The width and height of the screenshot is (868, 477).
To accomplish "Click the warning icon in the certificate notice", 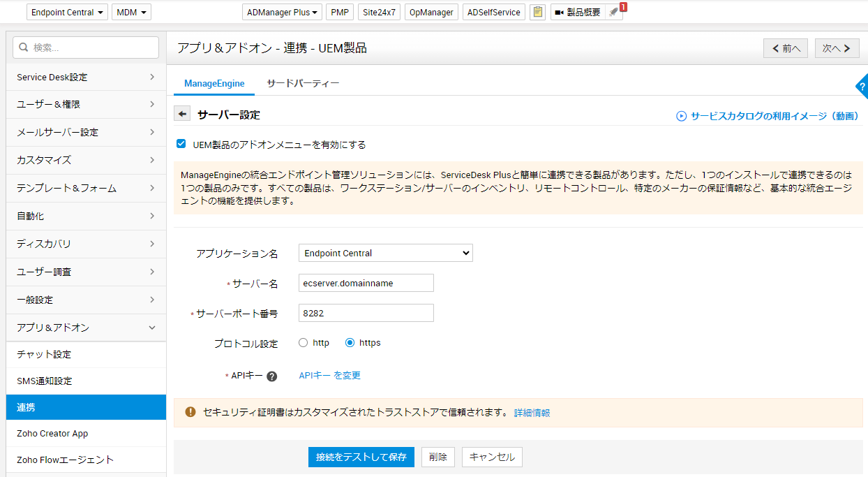I will point(190,412).
